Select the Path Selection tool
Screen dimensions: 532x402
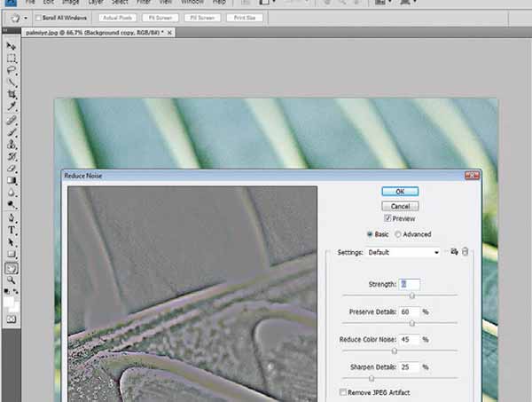point(12,242)
